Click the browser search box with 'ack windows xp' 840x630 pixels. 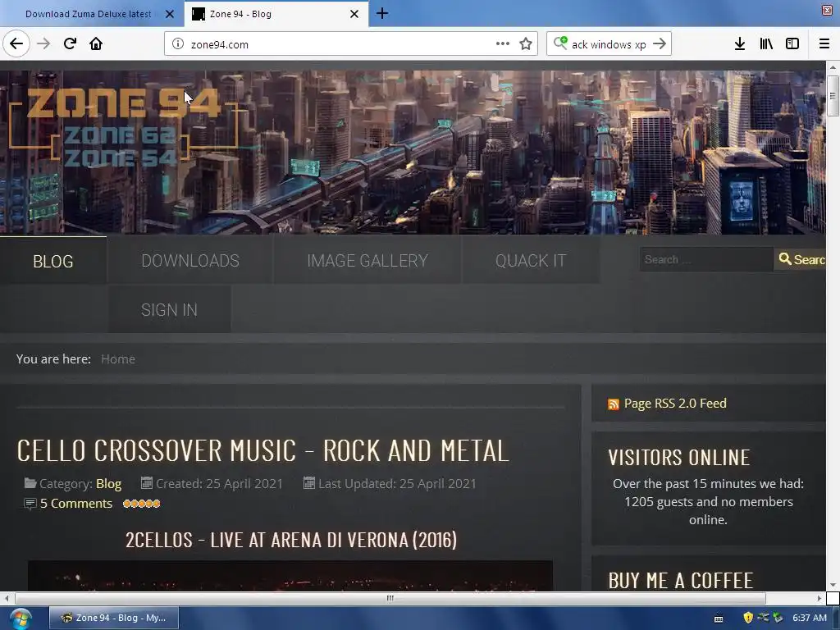point(609,44)
